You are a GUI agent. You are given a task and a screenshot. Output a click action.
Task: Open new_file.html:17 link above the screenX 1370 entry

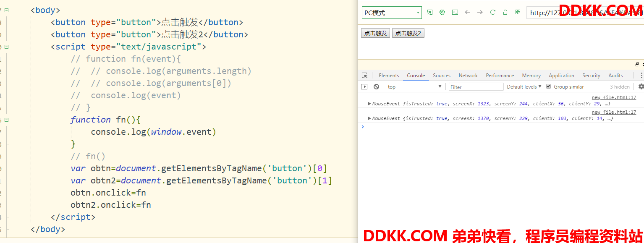coord(614,112)
